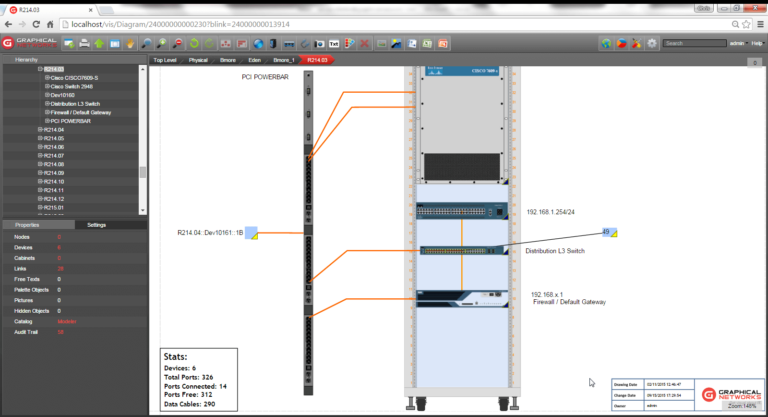Go to the Top Level breadcrumb tab
Image resolution: width=768 pixels, height=417 pixels.
(165, 60)
